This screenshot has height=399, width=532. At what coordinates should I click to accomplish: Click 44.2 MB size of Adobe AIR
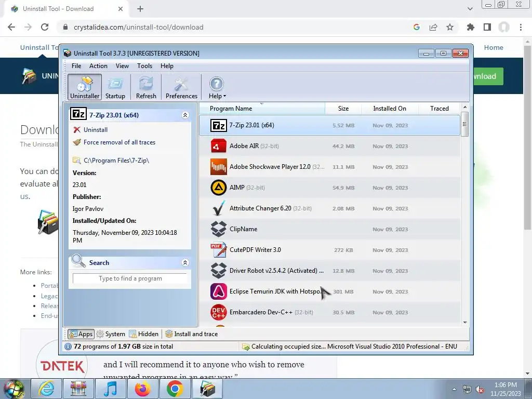(343, 146)
